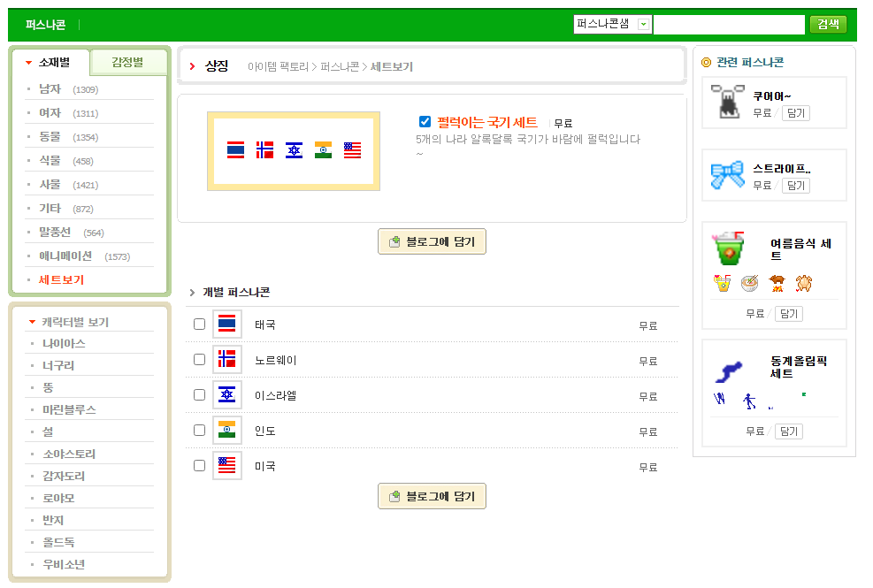The image size is (873, 588).
Task: Click the India flag icon in list
Action: click(x=227, y=431)
